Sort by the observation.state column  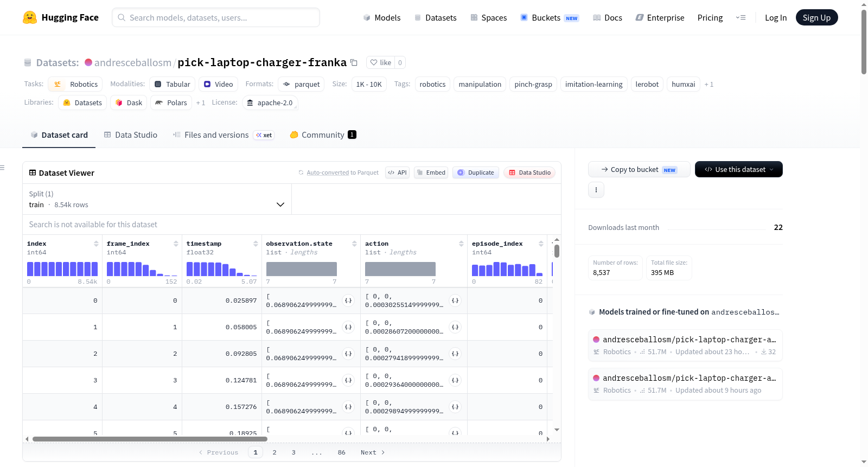click(354, 244)
